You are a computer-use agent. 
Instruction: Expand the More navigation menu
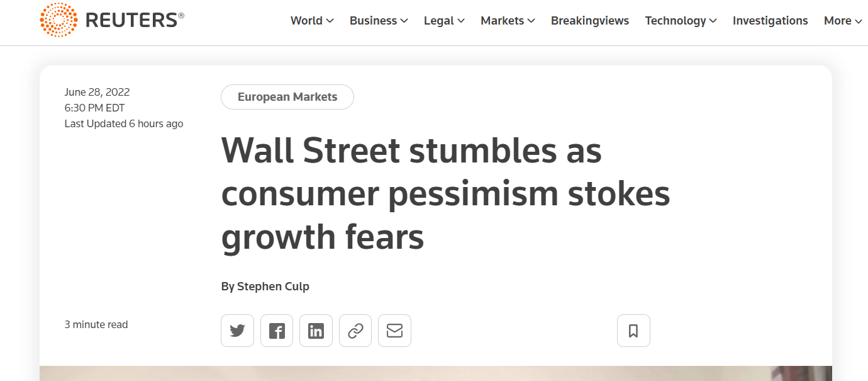pos(842,21)
